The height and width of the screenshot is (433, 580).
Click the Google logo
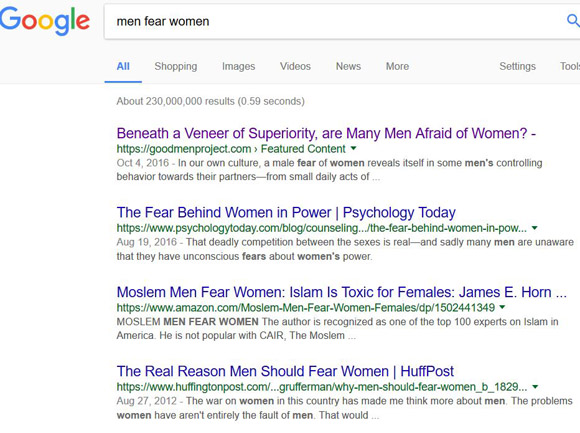44,21
